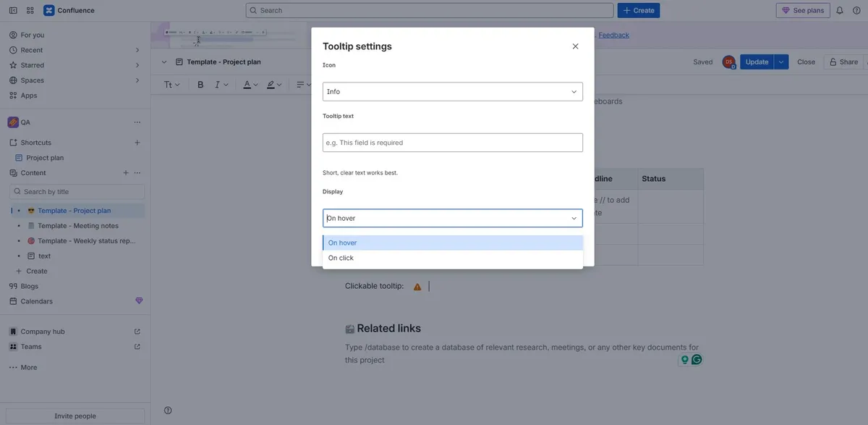Expand the Recent chevron
The width and height of the screenshot is (868, 425).
pos(137,50)
